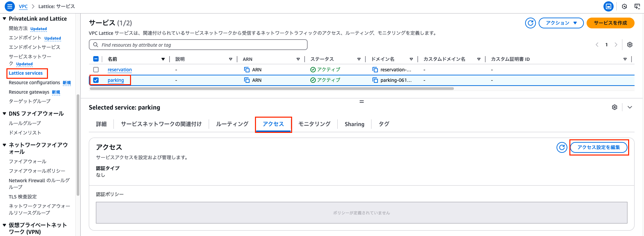Refresh the access settings panel
Viewport: 644px width, 236px height.
(x=562, y=147)
